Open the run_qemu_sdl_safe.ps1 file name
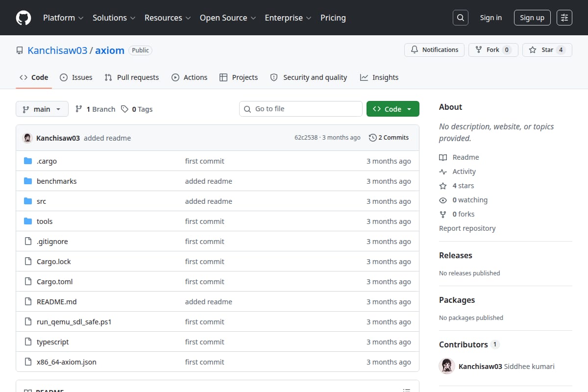 [x=74, y=322]
